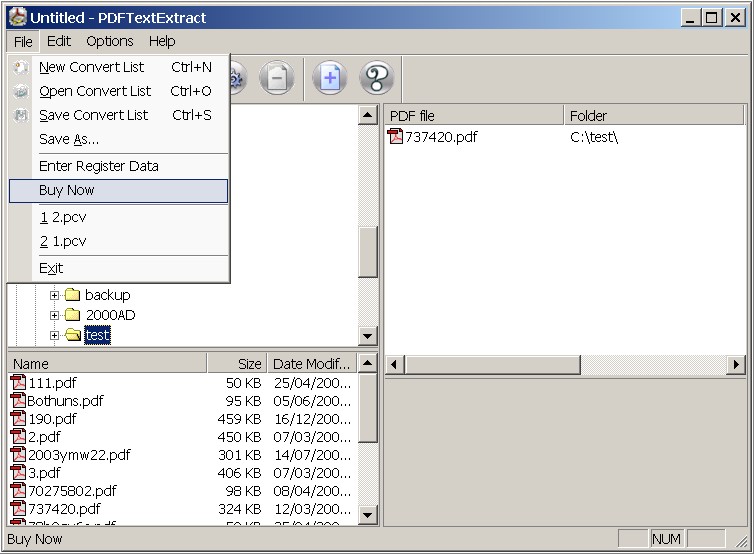
Task: Click the add file (plus) toolbar icon
Action: click(x=329, y=77)
